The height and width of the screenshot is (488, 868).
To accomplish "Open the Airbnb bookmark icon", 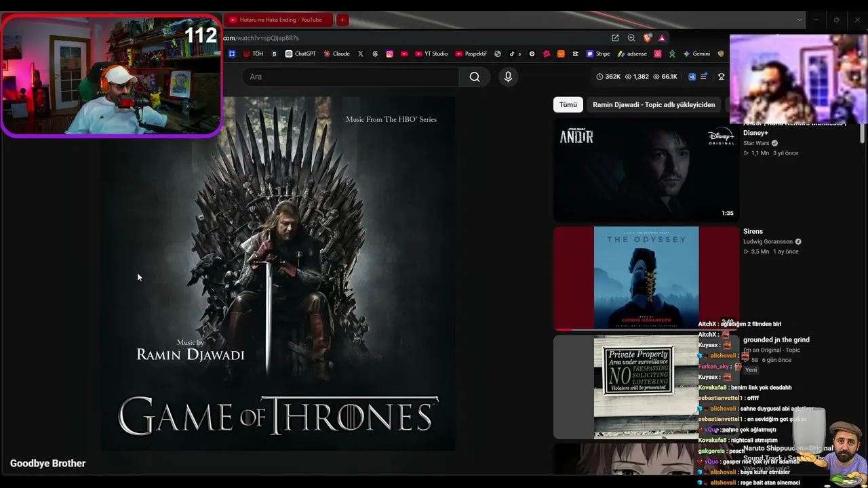I will [x=658, y=54].
